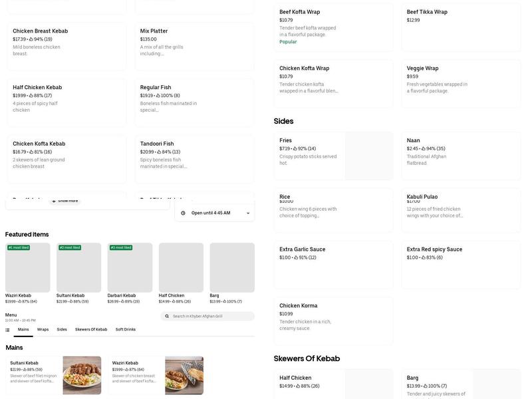Open the Chicken Kofta Kebab item
The height and width of the screenshot is (399, 532).
[66, 159]
